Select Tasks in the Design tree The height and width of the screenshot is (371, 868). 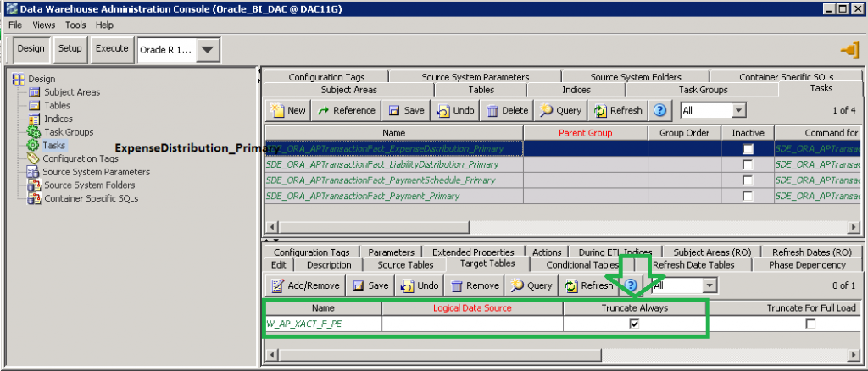(53, 146)
